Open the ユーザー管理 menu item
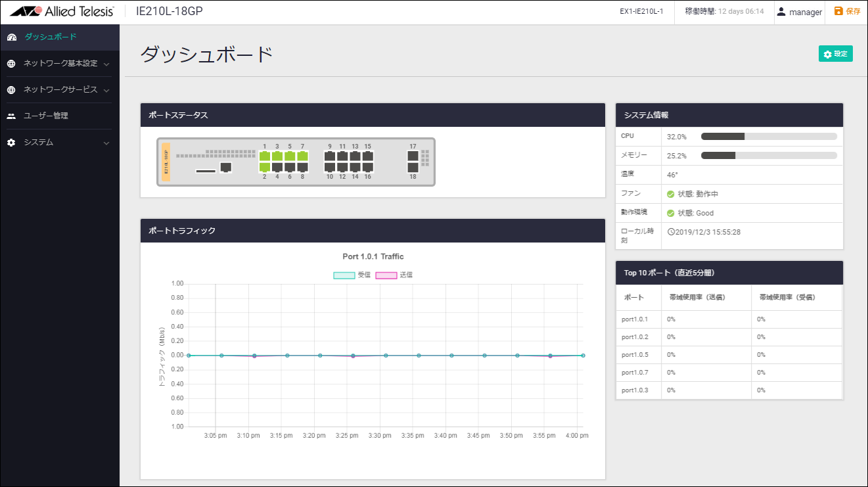This screenshot has height=487, width=868. pyautogui.click(x=46, y=116)
